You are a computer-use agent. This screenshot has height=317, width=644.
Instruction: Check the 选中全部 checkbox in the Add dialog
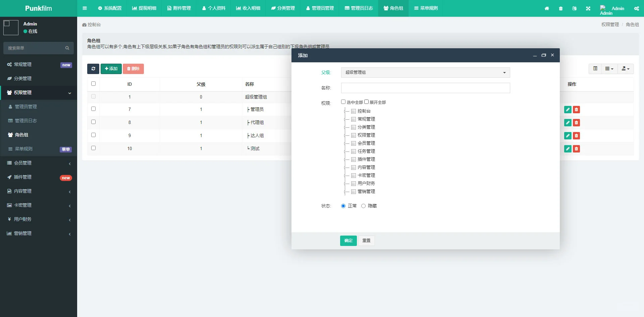coord(343,102)
